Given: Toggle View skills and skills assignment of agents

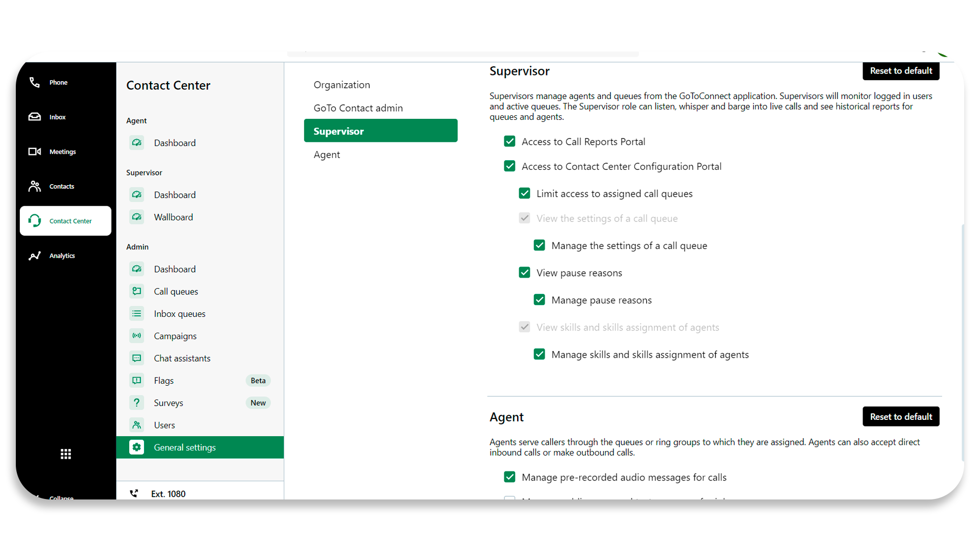Looking at the screenshot, I should 524,327.
